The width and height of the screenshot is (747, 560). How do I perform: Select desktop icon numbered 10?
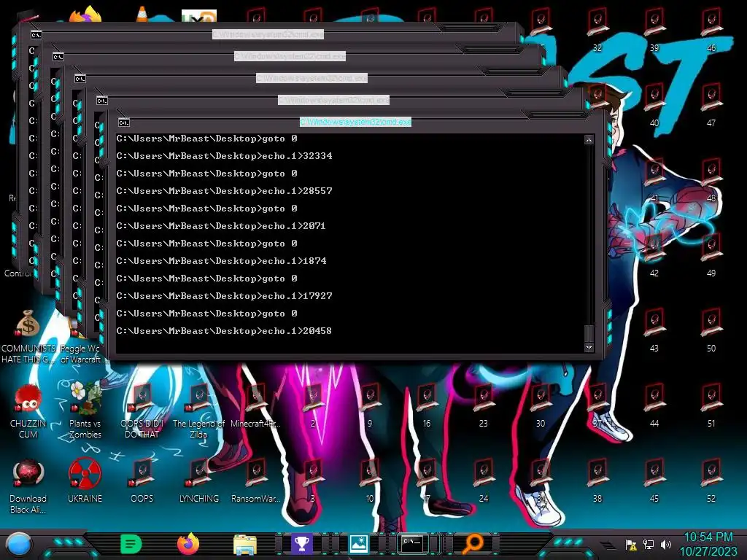coord(370,481)
